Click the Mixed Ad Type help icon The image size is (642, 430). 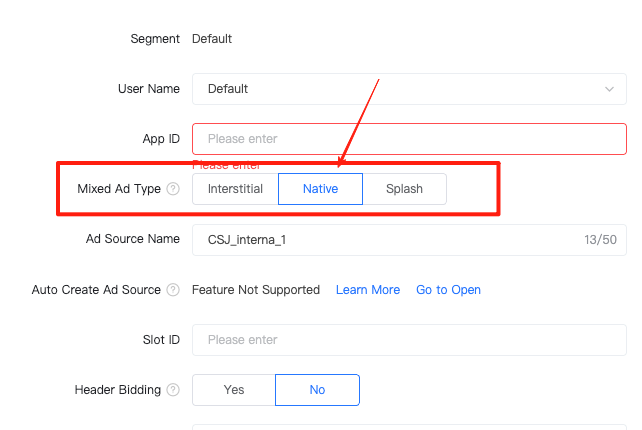tap(173, 189)
